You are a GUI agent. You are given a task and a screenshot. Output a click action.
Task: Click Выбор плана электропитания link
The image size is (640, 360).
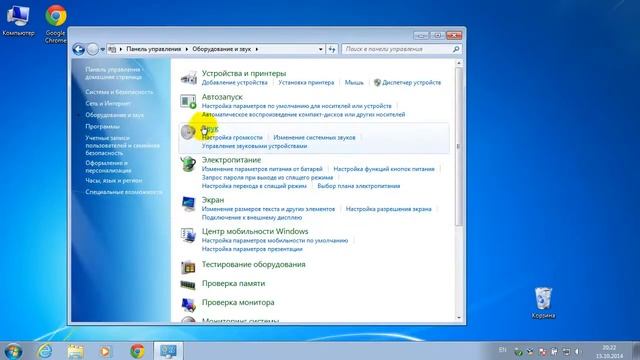359,186
